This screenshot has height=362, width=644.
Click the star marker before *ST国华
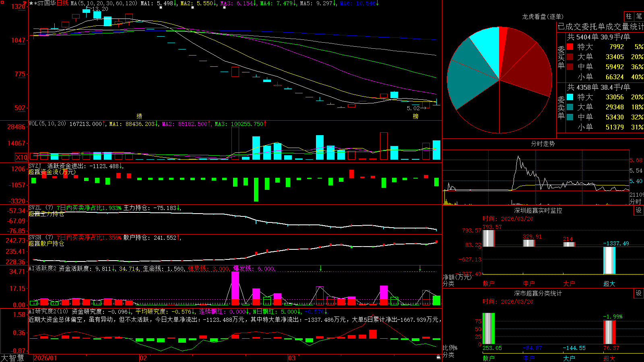click(x=31, y=3)
